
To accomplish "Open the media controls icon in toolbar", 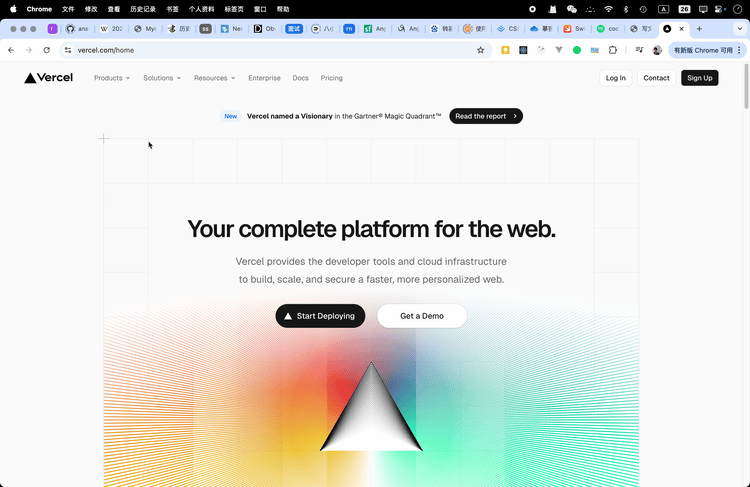I will [639, 50].
